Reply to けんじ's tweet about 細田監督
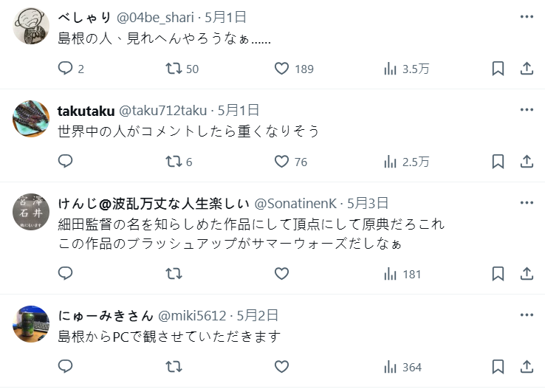The height and width of the screenshot is (392, 545). [66, 274]
